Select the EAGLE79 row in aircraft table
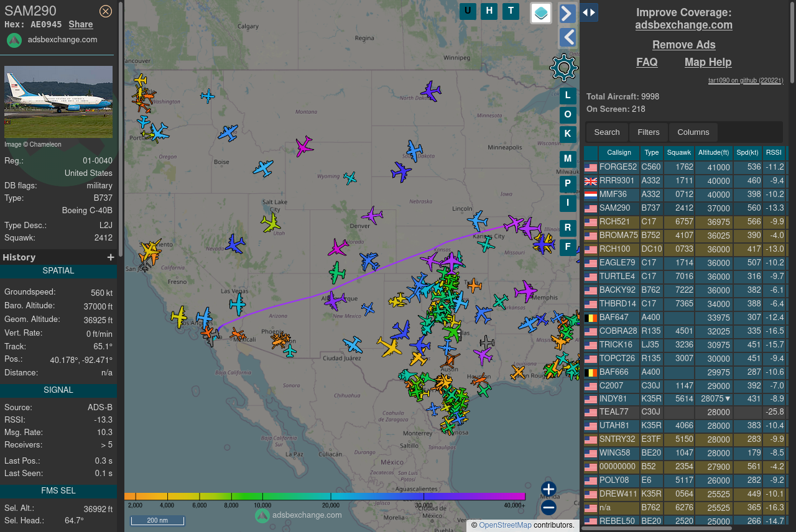Image resolution: width=796 pixels, height=532 pixels. pos(685,263)
